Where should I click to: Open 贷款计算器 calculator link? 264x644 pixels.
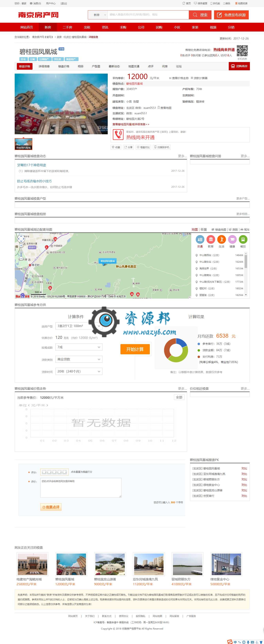coord(199,78)
